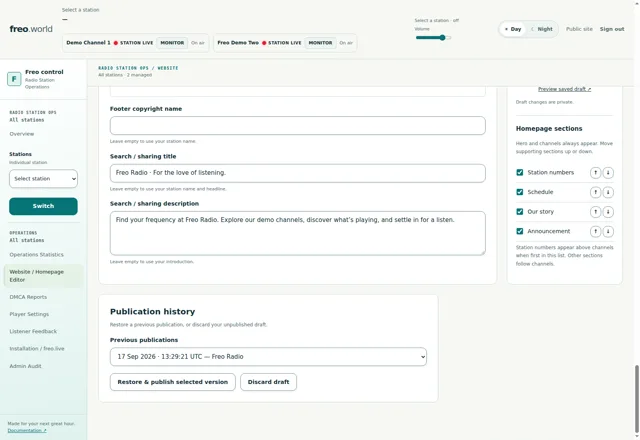Screen dimensions: 640x440
Task: Click the page vertical scrollbar
Action: click(636, 400)
